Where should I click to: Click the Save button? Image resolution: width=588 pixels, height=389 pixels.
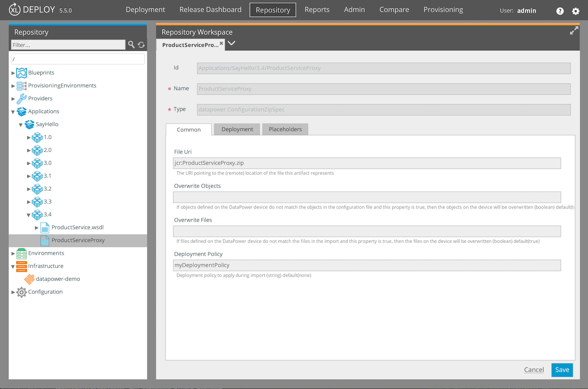pos(562,370)
